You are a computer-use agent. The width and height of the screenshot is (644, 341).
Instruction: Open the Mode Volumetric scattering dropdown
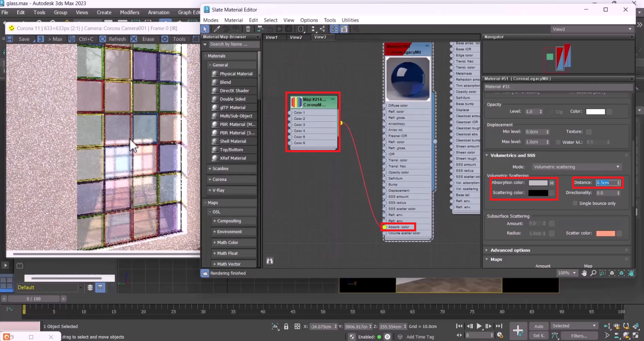pyautogui.click(x=576, y=167)
